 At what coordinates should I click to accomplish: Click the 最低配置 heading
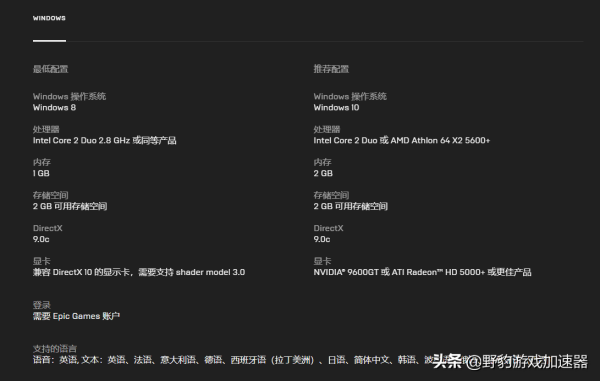[51, 69]
